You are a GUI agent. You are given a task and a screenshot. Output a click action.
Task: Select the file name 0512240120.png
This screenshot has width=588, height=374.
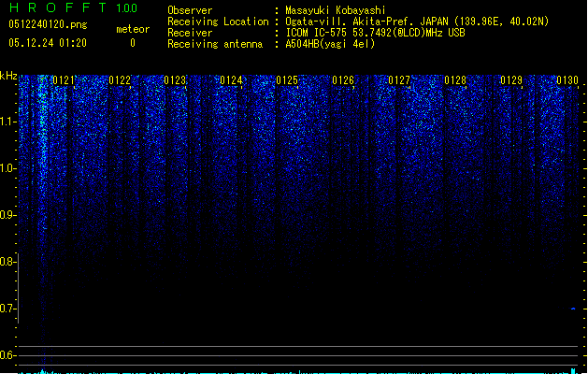[x=48, y=25]
